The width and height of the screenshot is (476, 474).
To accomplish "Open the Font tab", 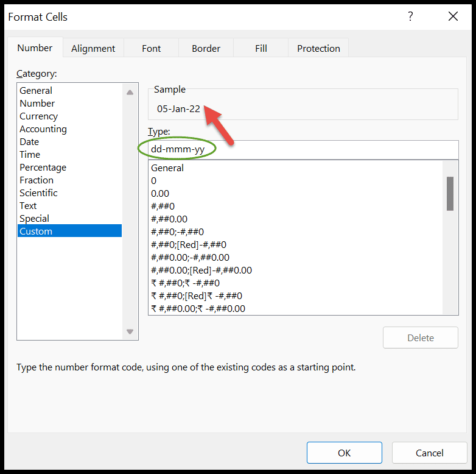I will point(151,48).
